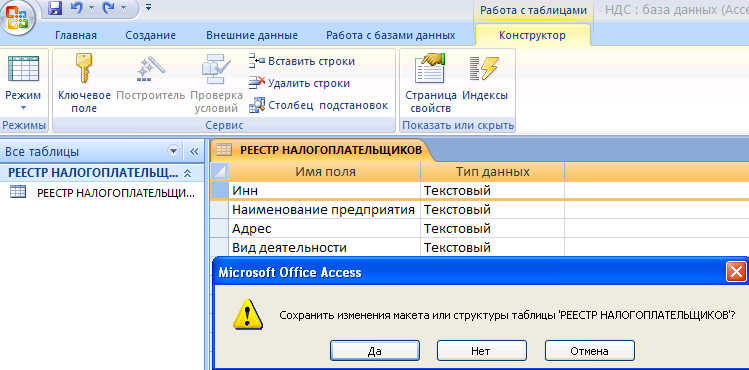749x370 pixels.
Task: Select Удалить строки in ribbon
Action: click(300, 83)
